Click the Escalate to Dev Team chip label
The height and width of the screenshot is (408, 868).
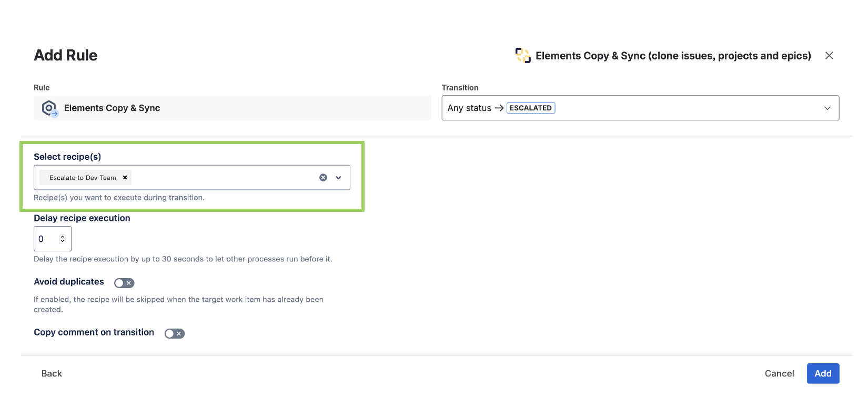click(83, 178)
